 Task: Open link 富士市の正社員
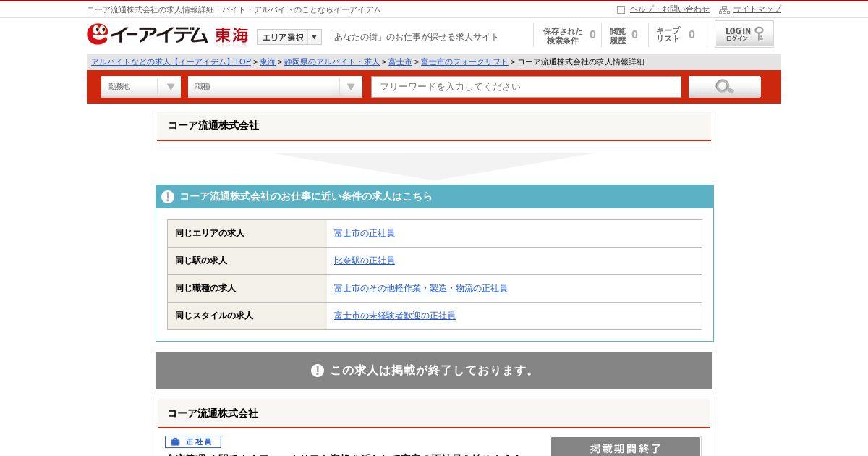(x=365, y=233)
